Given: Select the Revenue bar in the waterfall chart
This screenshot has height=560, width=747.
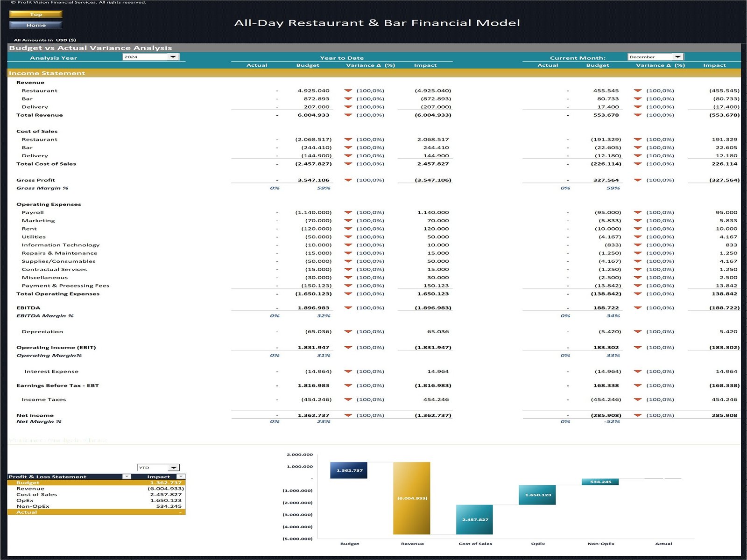Looking at the screenshot, I should [412, 497].
